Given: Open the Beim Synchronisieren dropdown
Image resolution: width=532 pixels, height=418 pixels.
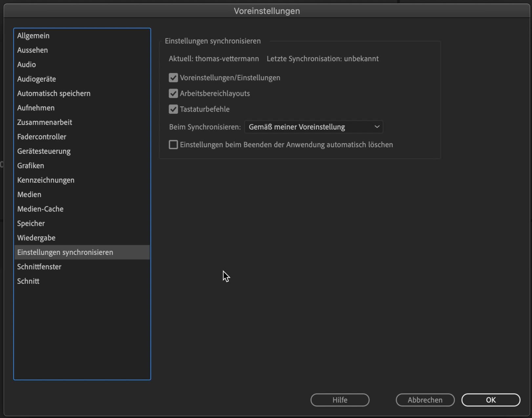Looking at the screenshot, I should click(314, 127).
